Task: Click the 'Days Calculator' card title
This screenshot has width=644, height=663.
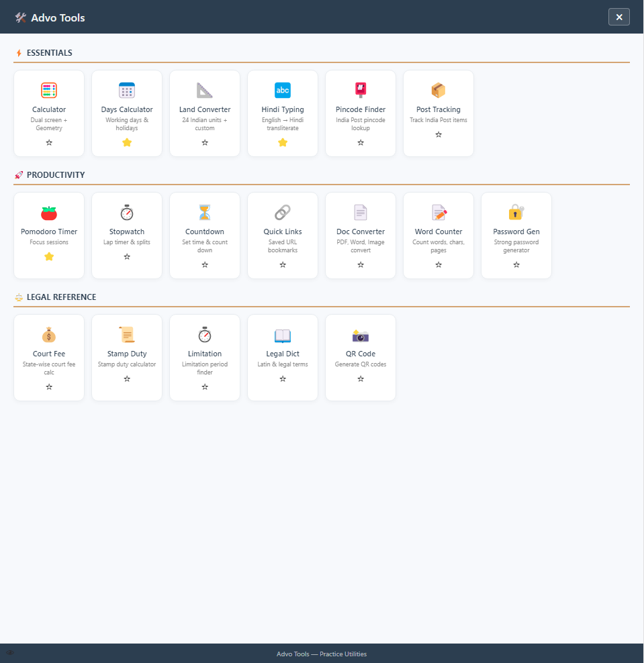Action: tap(127, 109)
